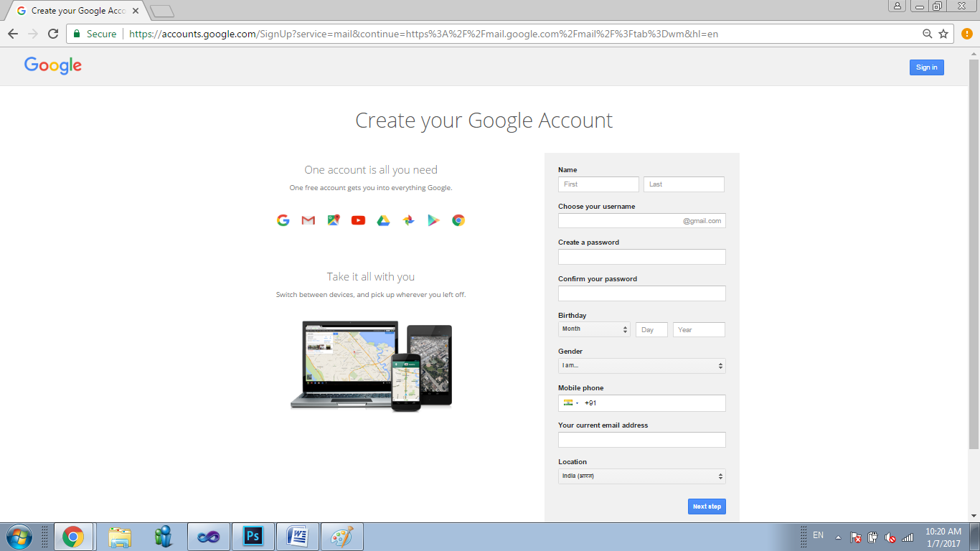This screenshot has height=551, width=980.
Task: Open the Location country dropdown
Action: pos(641,476)
